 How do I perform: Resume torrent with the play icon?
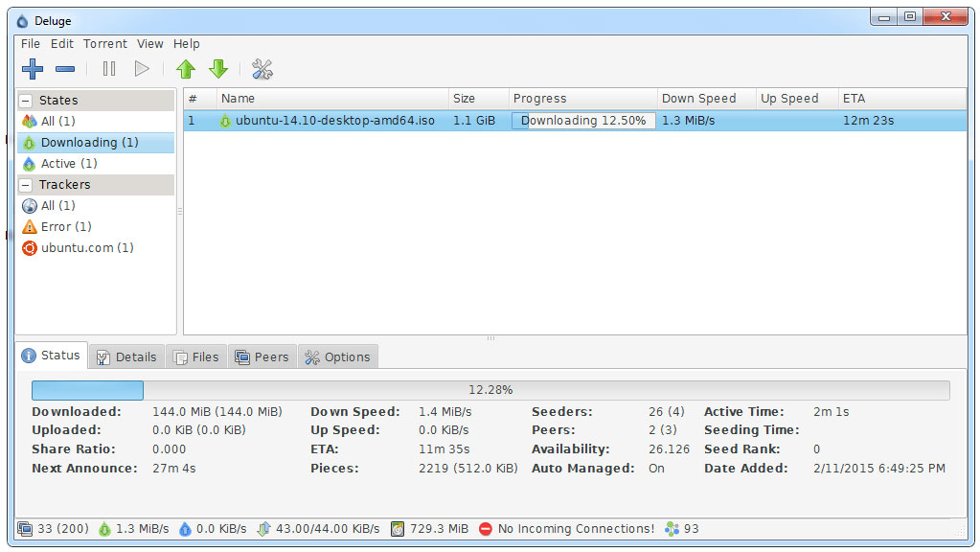(x=142, y=69)
